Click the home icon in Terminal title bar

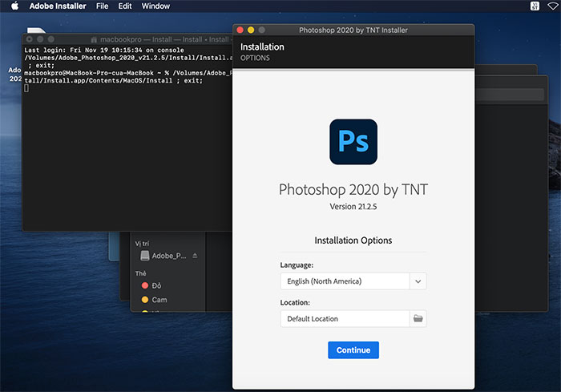click(94, 38)
